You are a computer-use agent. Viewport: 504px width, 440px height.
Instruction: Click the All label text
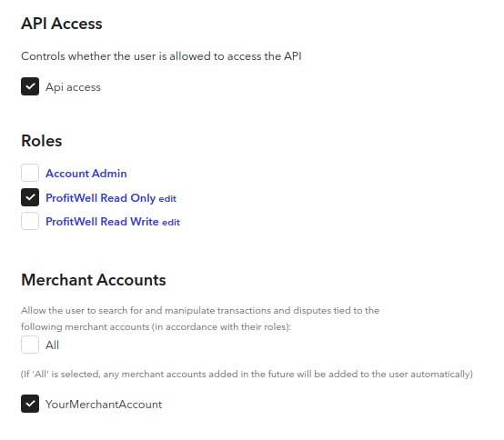pos(53,345)
